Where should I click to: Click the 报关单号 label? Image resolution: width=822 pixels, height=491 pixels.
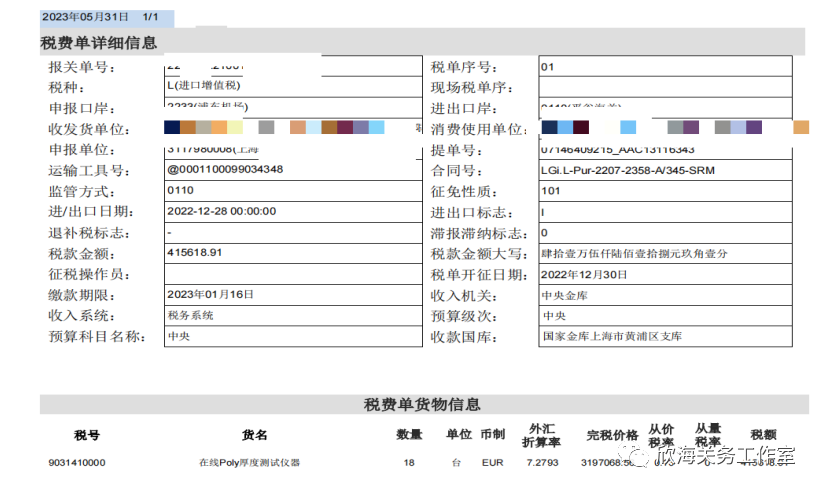(x=82, y=67)
